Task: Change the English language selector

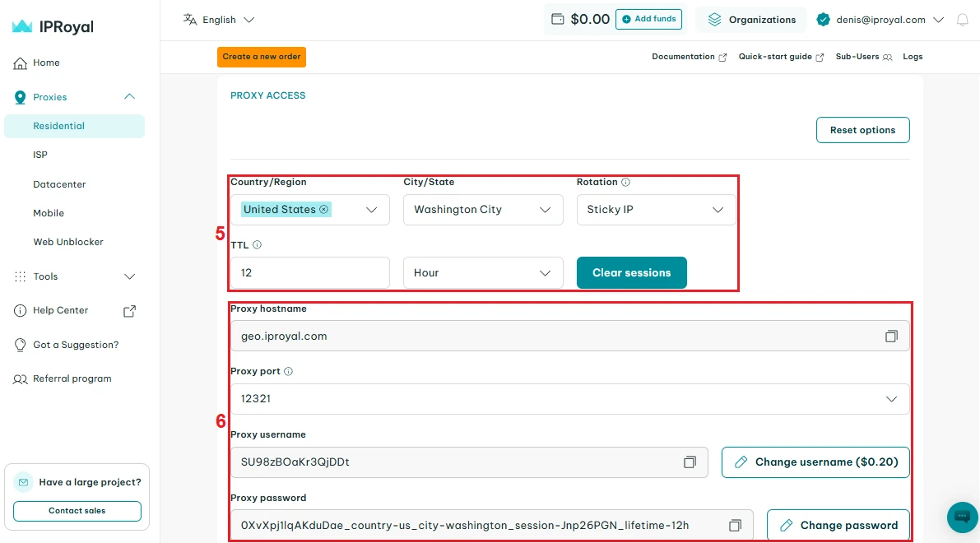Action: click(219, 20)
